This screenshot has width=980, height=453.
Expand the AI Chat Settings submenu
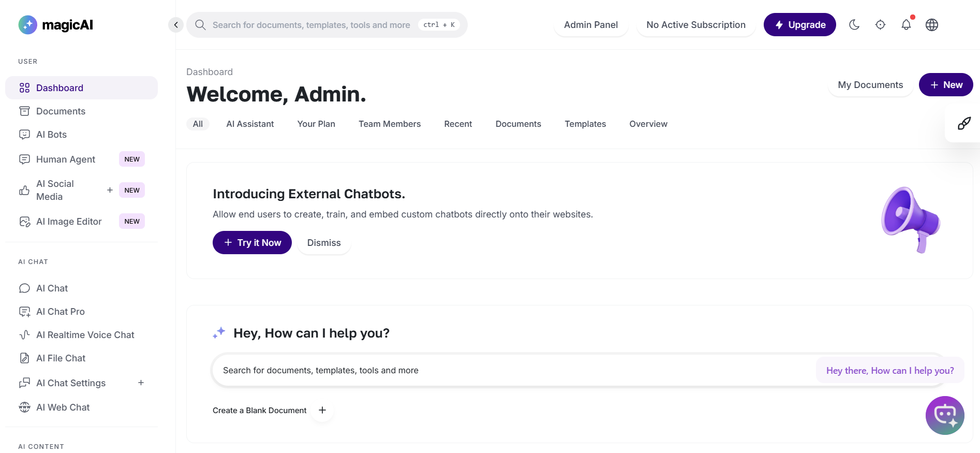point(141,383)
